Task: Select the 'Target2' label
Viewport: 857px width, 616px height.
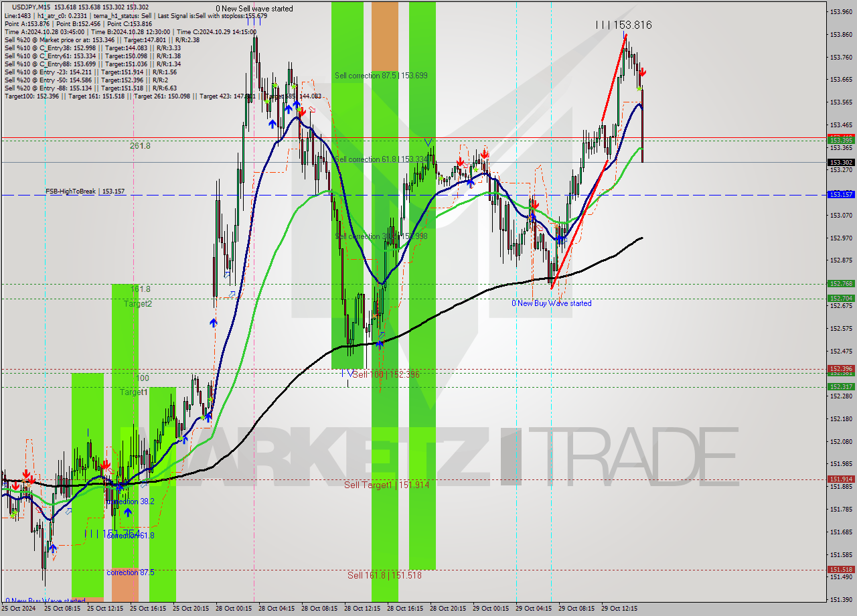Action: click(138, 303)
